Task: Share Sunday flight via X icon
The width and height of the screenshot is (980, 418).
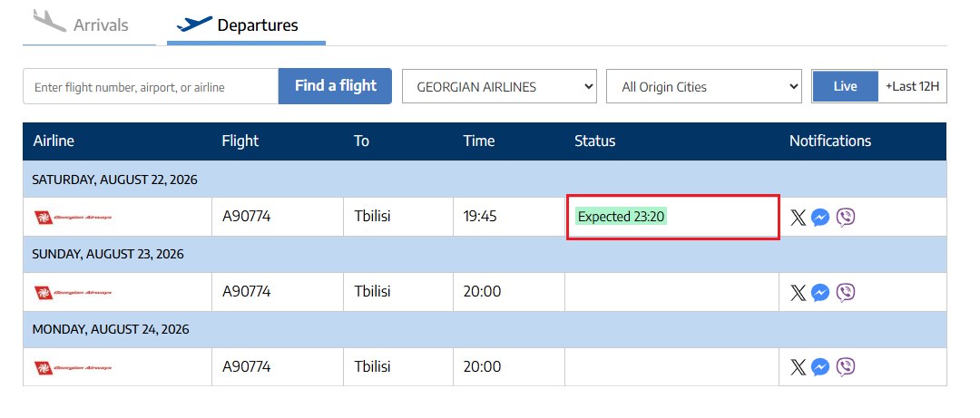Action: coord(799,292)
